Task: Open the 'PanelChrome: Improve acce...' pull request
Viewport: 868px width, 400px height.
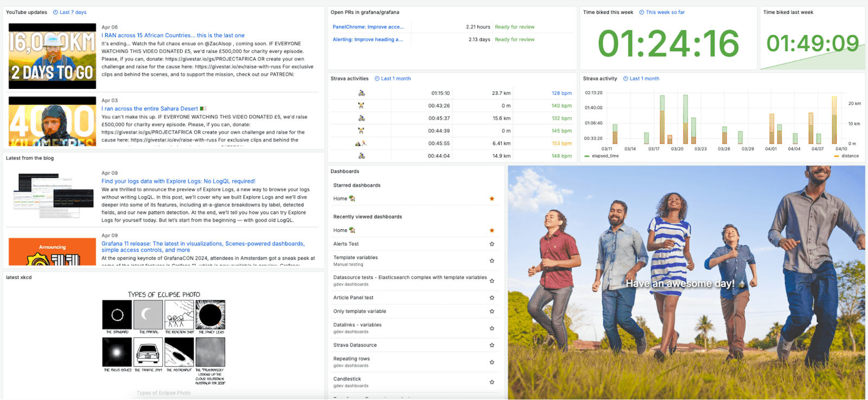Action: click(x=368, y=27)
